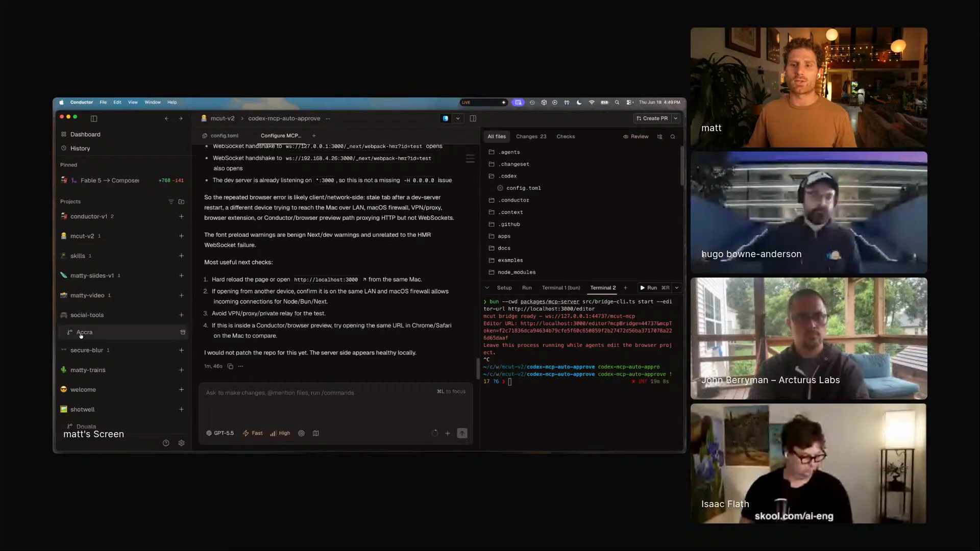980x551 pixels.
Task: Open Dashboard in the sidebar
Action: pos(85,134)
